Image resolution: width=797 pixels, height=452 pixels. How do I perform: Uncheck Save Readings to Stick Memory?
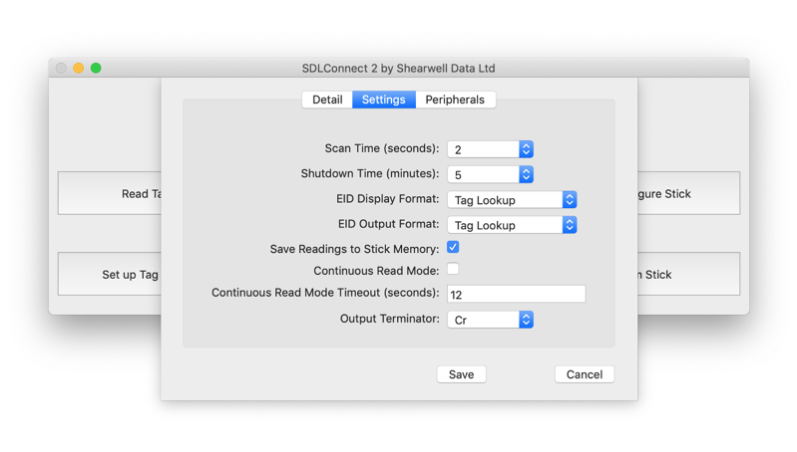(x=453, y=247)
